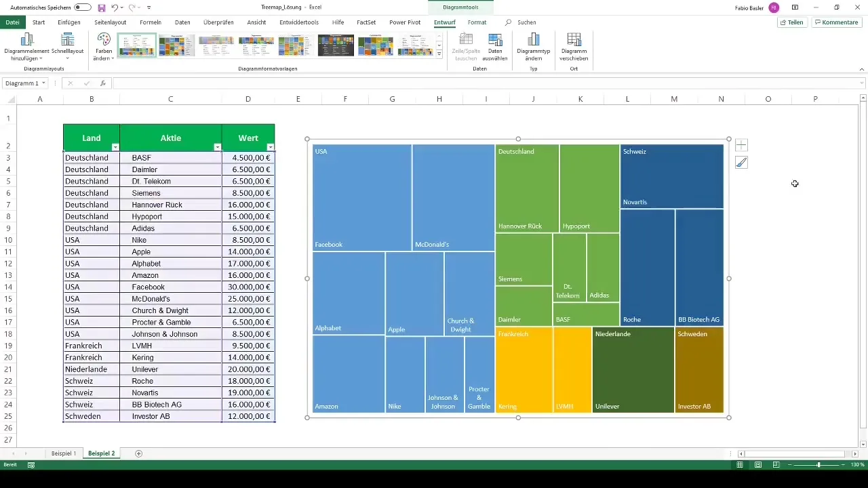868x488 pixels.
Task: Add a new sheet with plus icon
Action: (139, 453)
